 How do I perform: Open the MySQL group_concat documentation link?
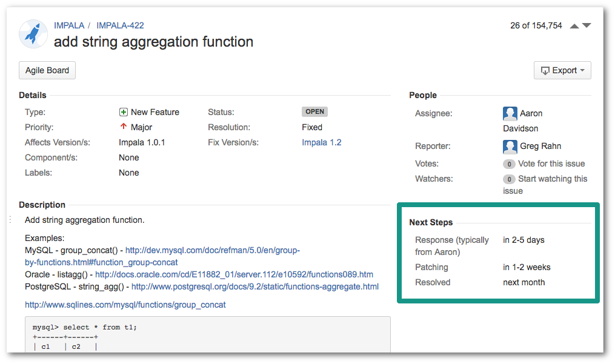(x=162, y=256)
